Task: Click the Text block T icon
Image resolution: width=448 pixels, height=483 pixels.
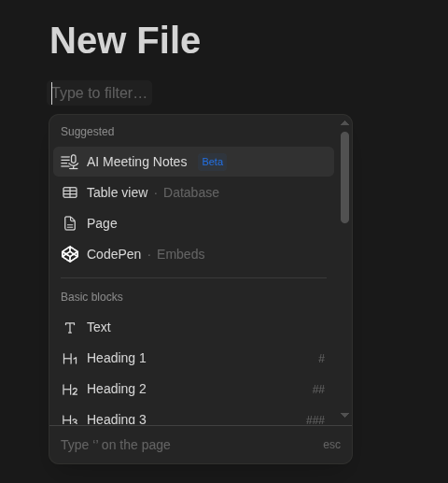Action: [70, 328]
